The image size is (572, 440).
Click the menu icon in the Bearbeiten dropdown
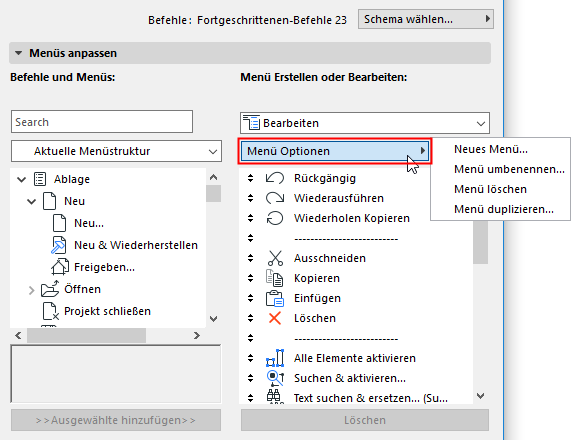click(x=251, y=123)
